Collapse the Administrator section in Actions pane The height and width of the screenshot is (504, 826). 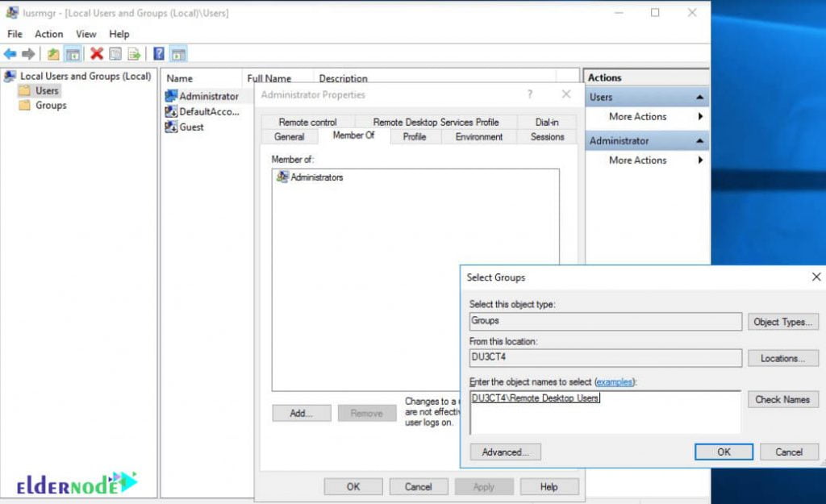pyautogui.click(x=699, y=140)
